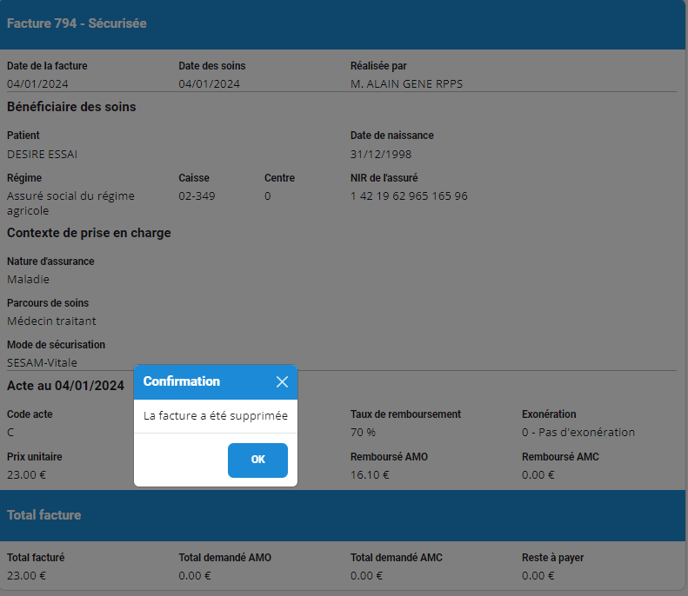Click the Caisse value 02-349
Viewport: 688px width, 596px height.
click(x=196, y=196)
